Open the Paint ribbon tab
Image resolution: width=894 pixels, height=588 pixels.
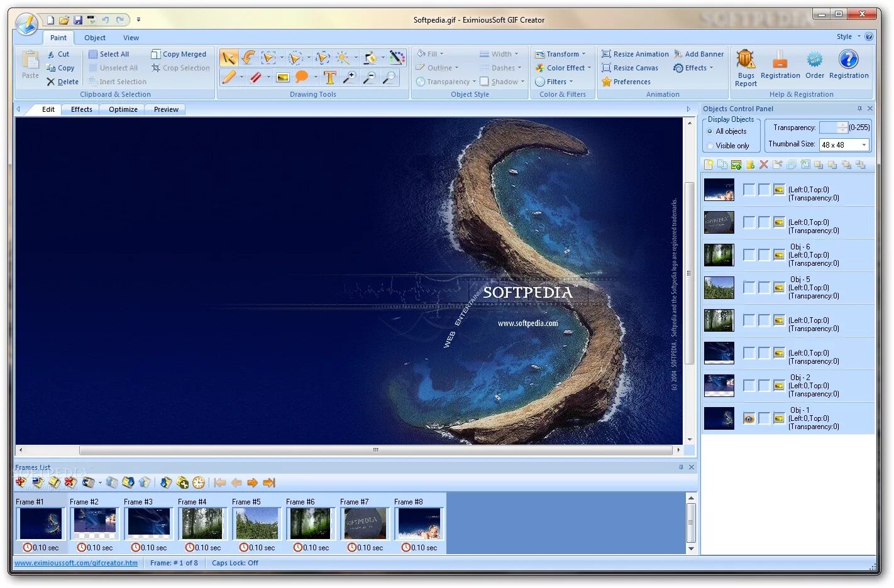pos(58,38)
